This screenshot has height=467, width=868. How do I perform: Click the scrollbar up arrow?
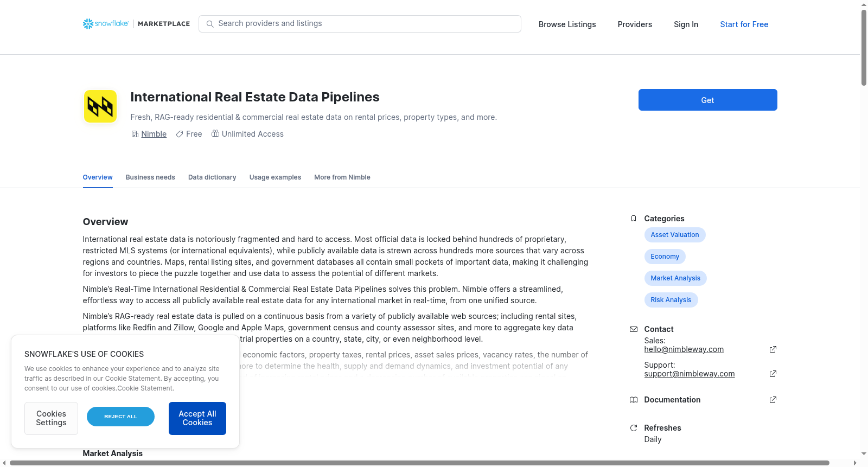coord(864,4)
